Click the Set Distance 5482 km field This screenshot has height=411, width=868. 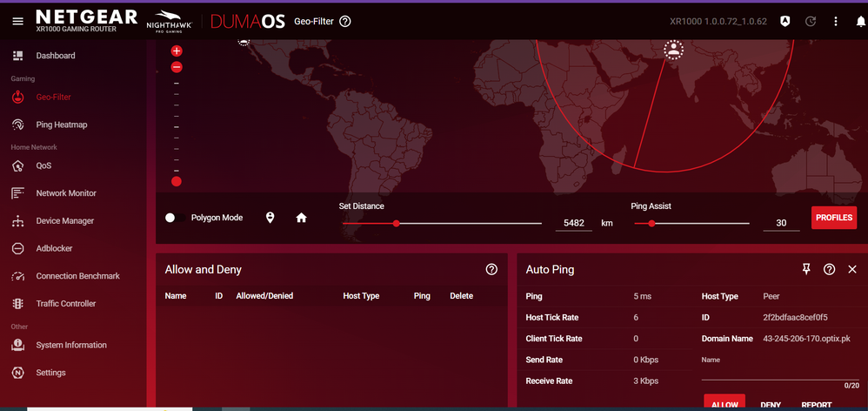pyautogui.click(x=573, y=223)
